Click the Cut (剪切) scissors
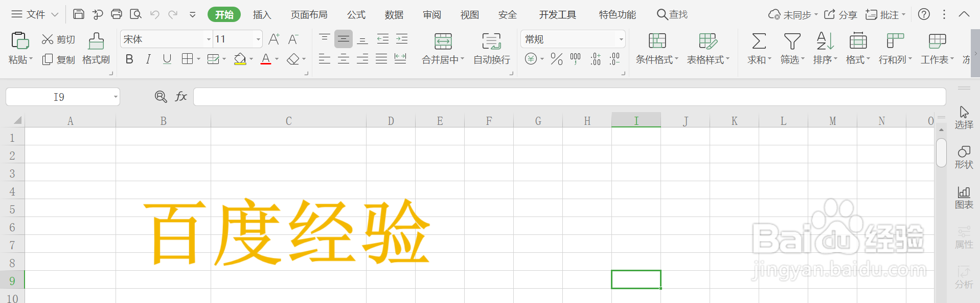 [48, 39]
